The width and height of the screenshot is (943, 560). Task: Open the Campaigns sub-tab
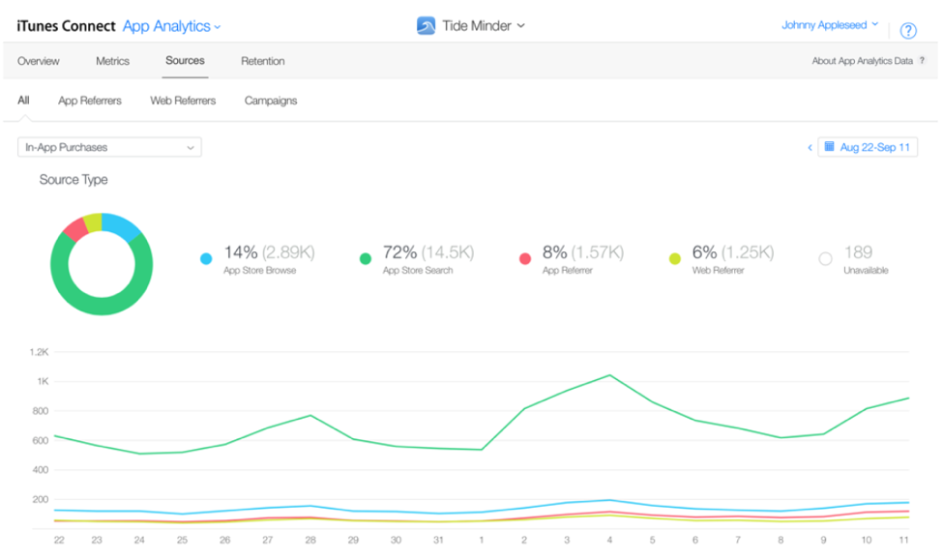click(271, 101)
